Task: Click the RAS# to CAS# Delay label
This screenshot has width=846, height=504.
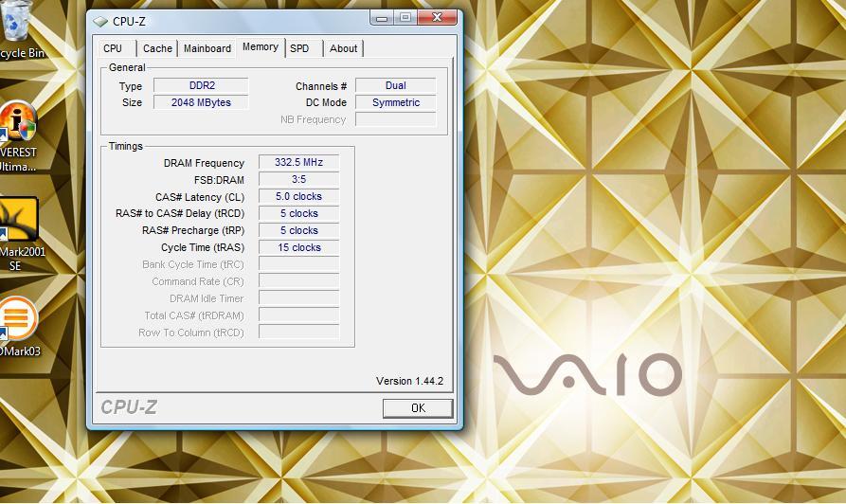Action: (x=180, y=214)
